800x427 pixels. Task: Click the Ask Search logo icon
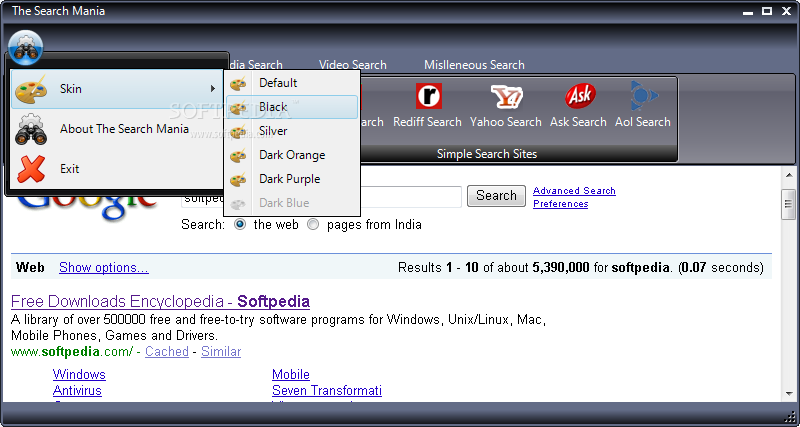tap(580, 96)
